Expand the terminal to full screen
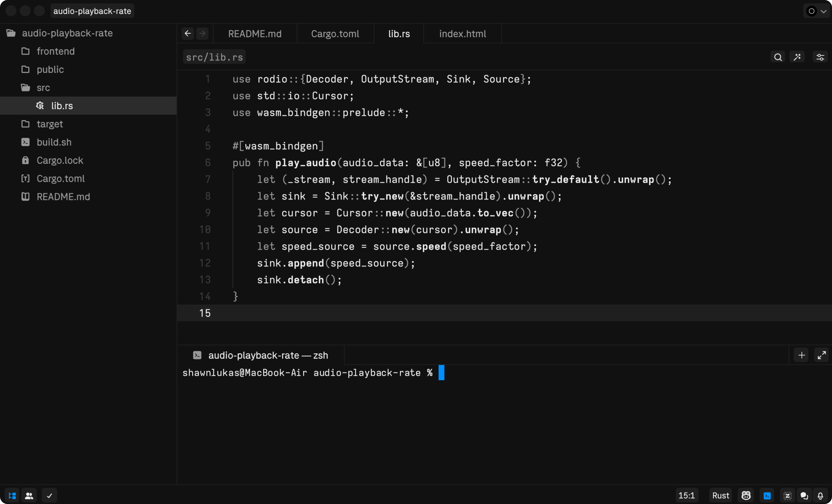832x504 pixels. 822,355
